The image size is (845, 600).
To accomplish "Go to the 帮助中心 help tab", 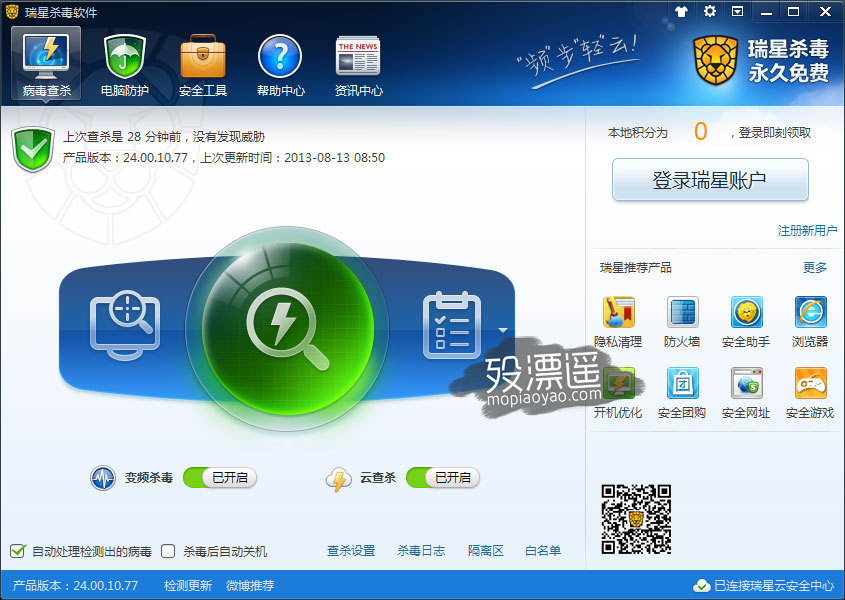I will pos(281,64).
